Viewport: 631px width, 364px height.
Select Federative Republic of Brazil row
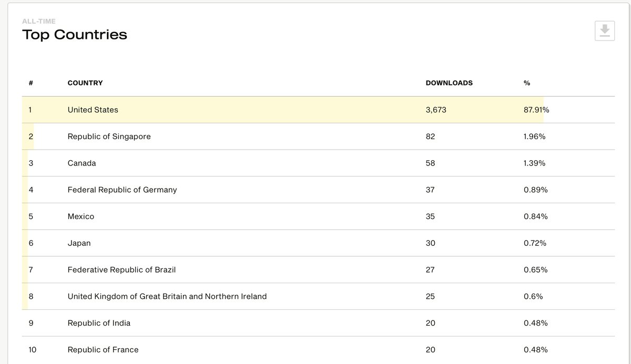click(318, 270)
